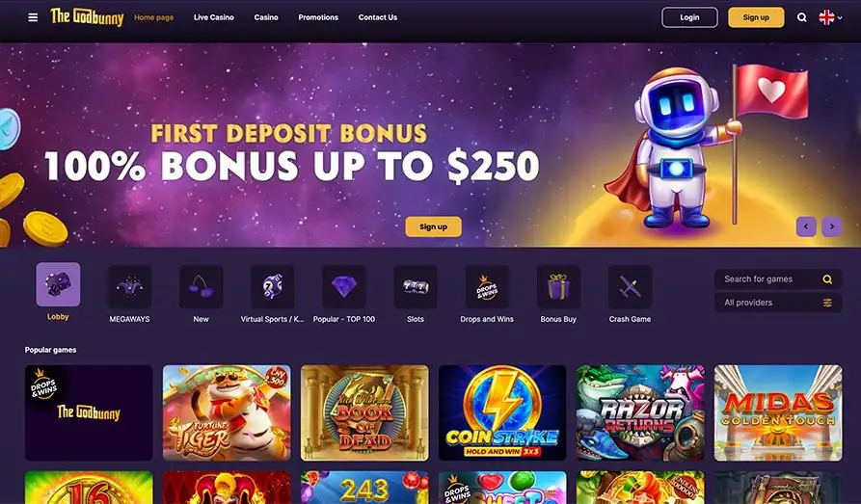Viewport: 861px width, 504px height.
Task: Open the hamburger menu icon
Action: click(33, 17)
